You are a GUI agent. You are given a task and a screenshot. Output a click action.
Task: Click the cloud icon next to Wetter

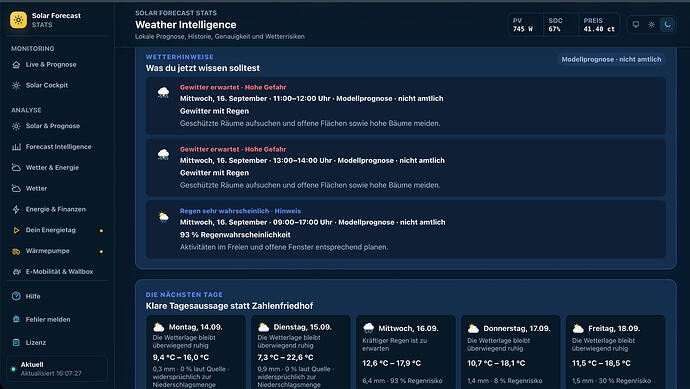pos(16,188)
